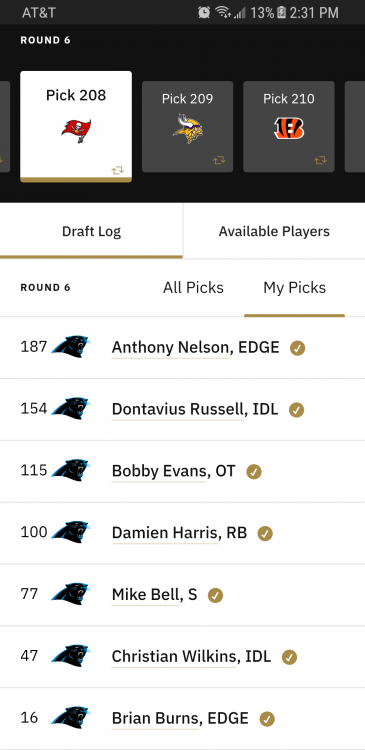
Task: Tap the Panthers logo beside pick 187
Action: coord(71,347)
